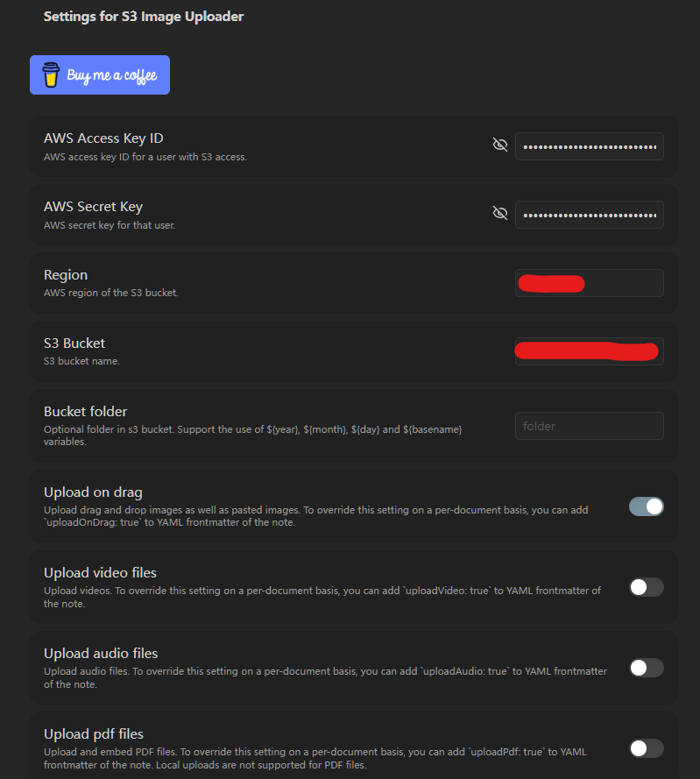
Task: Click the Upload audio files label
Action: click(x=101, y=654)
